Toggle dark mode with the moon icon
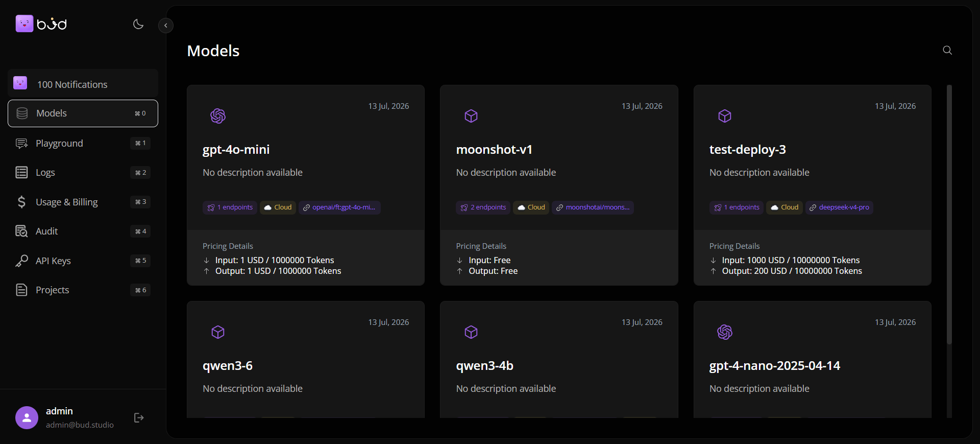 click(x=138, y=24)
